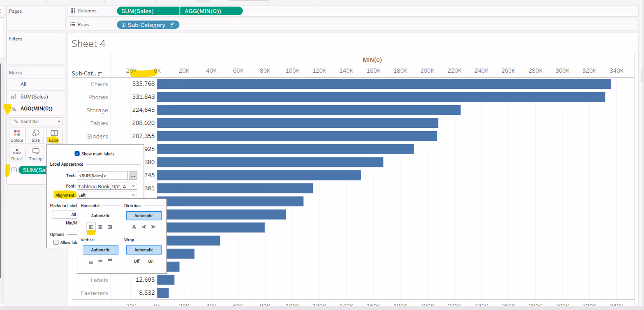Toggle Show mark labels checkbox
The width and height of the screenshot is (644, 310).
coord(77,154)
